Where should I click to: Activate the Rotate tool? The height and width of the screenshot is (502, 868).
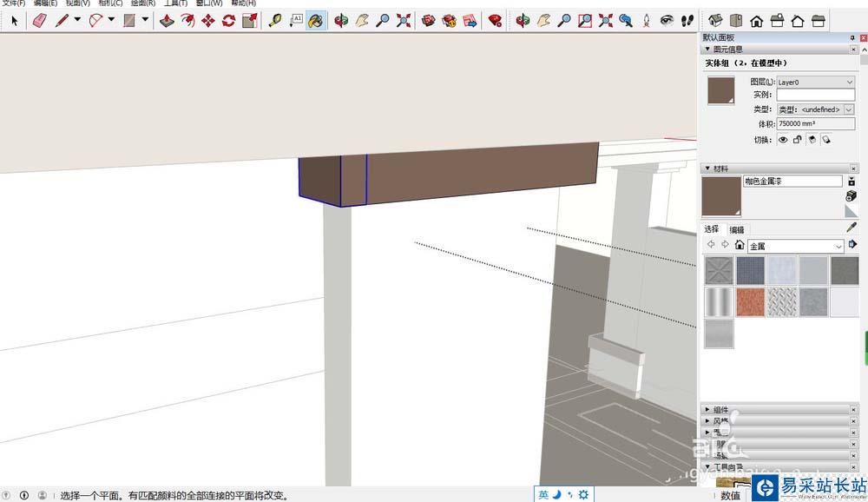228,21
